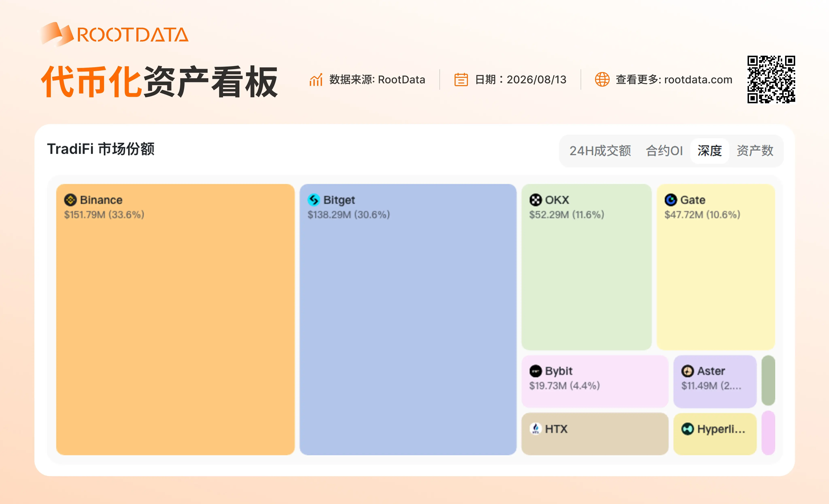Image resolution: width=829 pixels, height=504 pixels.
Task: Click the Aster logo icon
Action: click(687, 371)
